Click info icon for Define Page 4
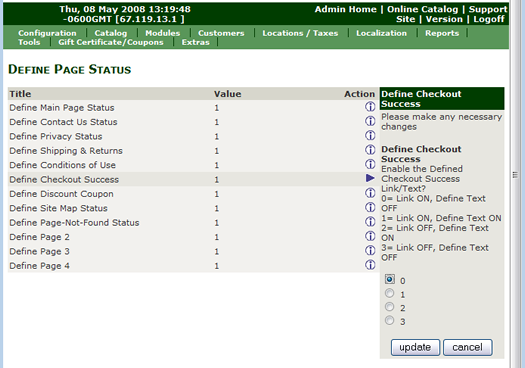Image resolution: width=525 pixels, height=368 pixels. pos(370,265)
